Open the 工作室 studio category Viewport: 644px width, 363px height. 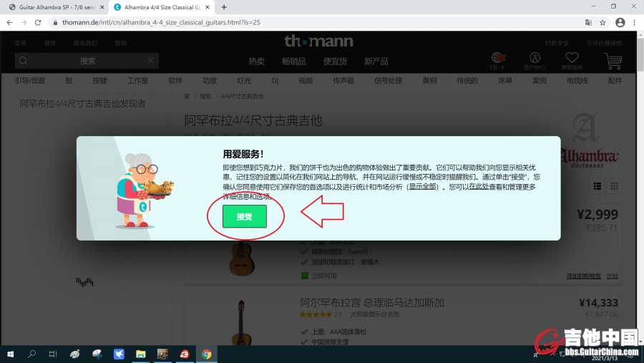(137, 81)
